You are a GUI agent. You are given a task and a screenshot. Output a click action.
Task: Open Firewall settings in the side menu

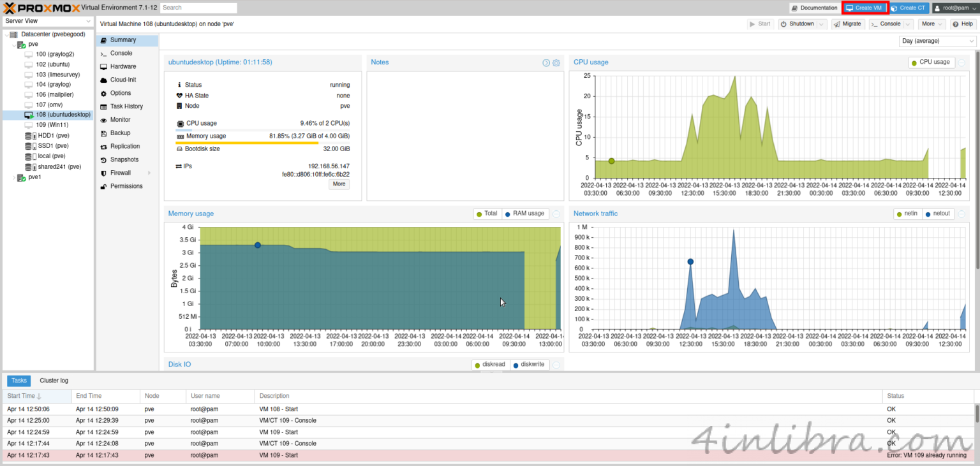click(120, 173)
